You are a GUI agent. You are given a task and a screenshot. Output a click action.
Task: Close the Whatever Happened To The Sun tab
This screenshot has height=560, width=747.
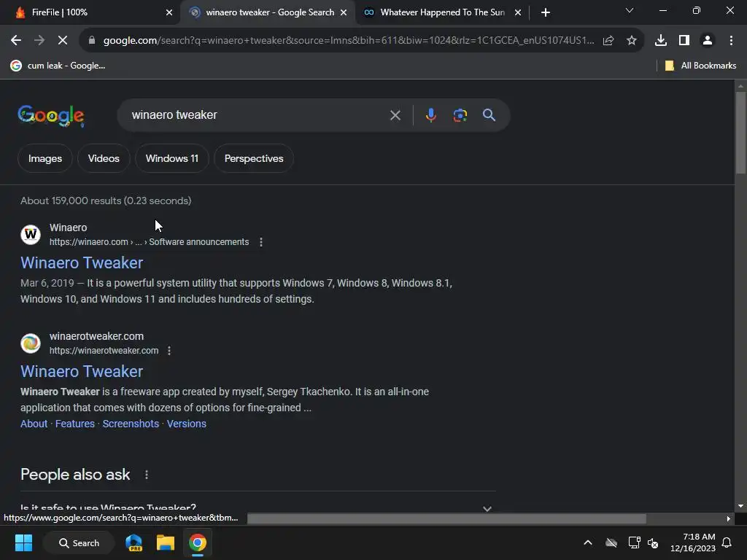click(518, 12)
